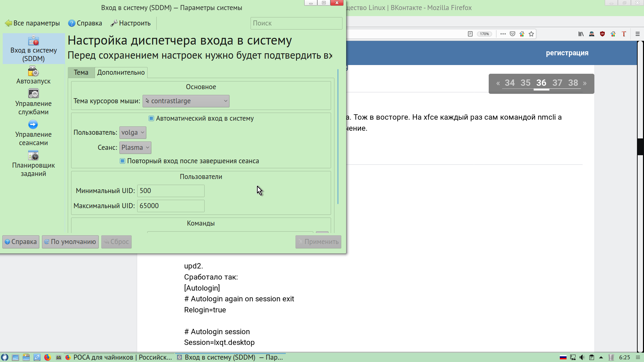Open Autostart module in sidebar
Screen dimensions: 644x362
pos(33,75)
